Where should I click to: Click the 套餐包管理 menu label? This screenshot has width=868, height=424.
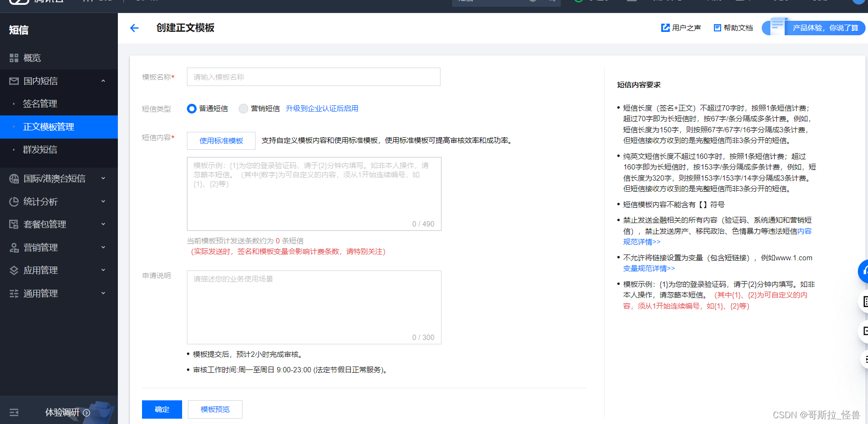[x=45, y=225]
